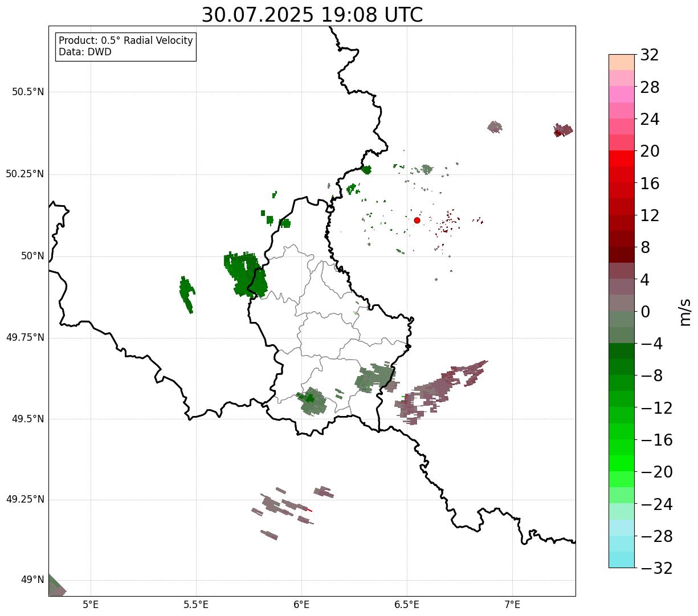698x616 pixels.
Task: Click the title 30.07.2025 19:08 UTC
Action: point(312,15)
